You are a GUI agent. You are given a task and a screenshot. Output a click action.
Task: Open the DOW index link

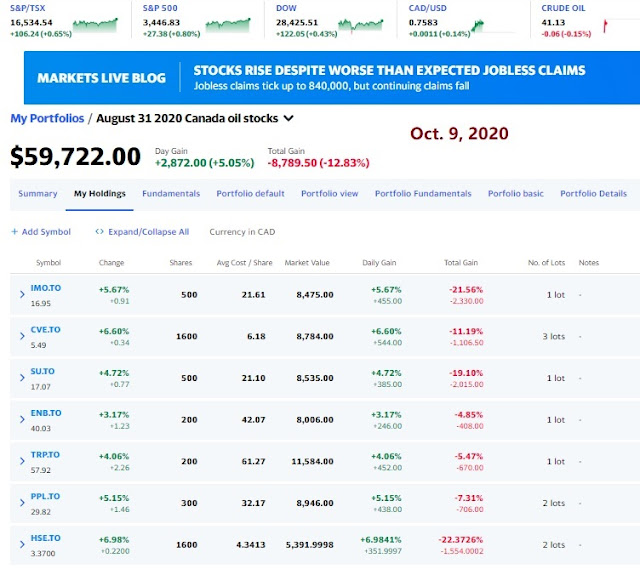tap(286, 8)
